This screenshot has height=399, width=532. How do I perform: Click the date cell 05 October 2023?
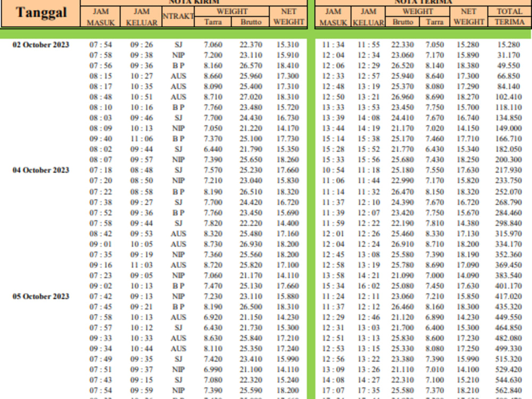pyautogui.click(x=41, y=296)
